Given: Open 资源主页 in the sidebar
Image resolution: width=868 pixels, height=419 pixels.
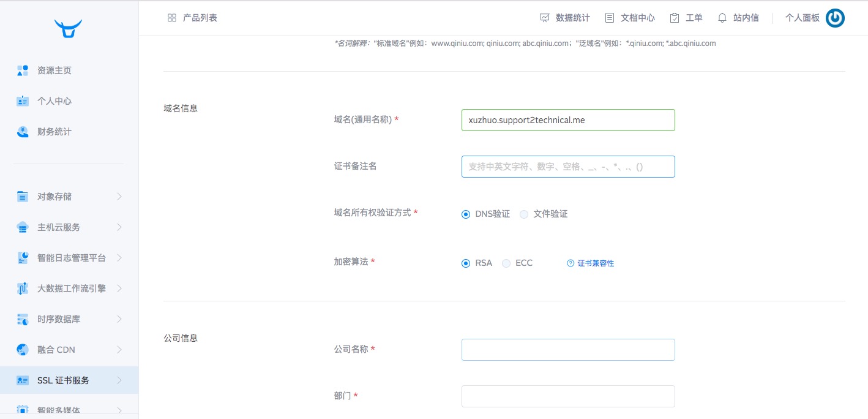Looking at the screenshot, I should point(54,70).
